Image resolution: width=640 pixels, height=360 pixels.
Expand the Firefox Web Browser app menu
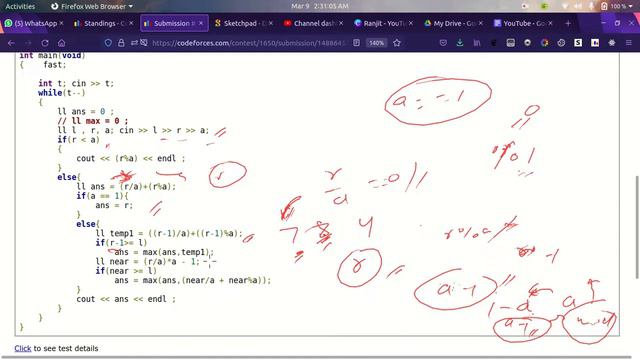[x=92, y=6]
